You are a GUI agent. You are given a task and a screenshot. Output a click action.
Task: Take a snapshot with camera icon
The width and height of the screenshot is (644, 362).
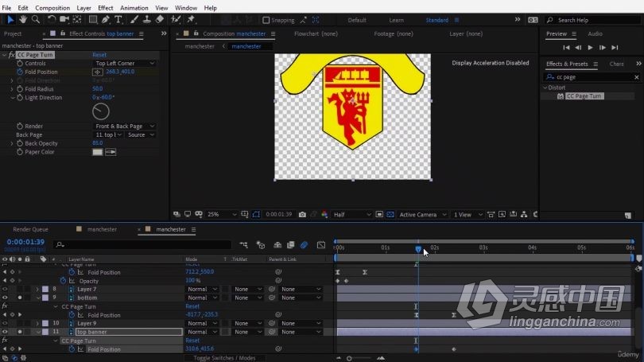(x=302, y=215)
